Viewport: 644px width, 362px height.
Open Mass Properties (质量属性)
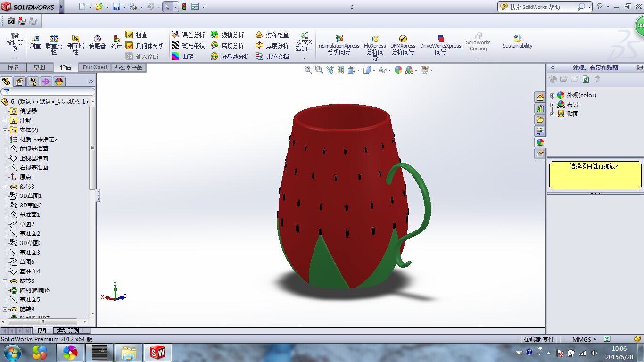(54, 44)
